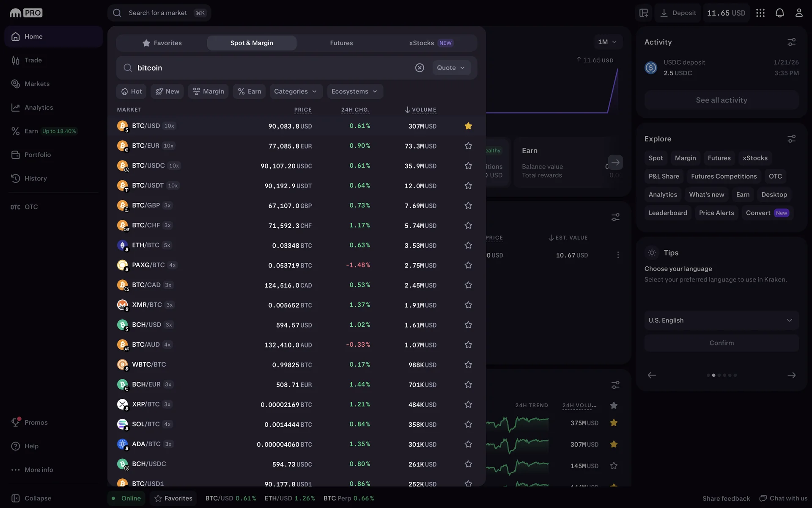Unfavorite the BTC/USD market star
The width and height of the screenshot is (812, 508).
[x=468, y=126]
